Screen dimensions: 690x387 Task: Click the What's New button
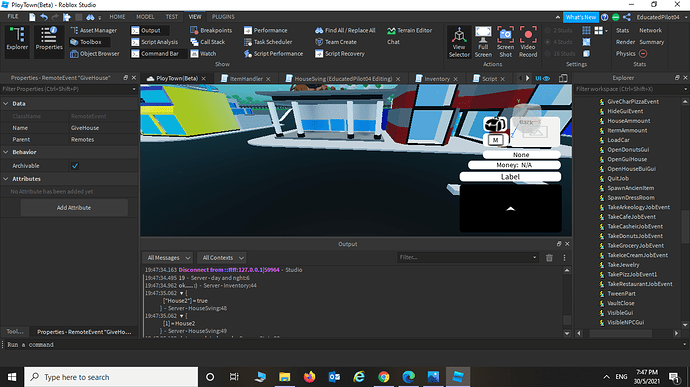tap(580, 17)
